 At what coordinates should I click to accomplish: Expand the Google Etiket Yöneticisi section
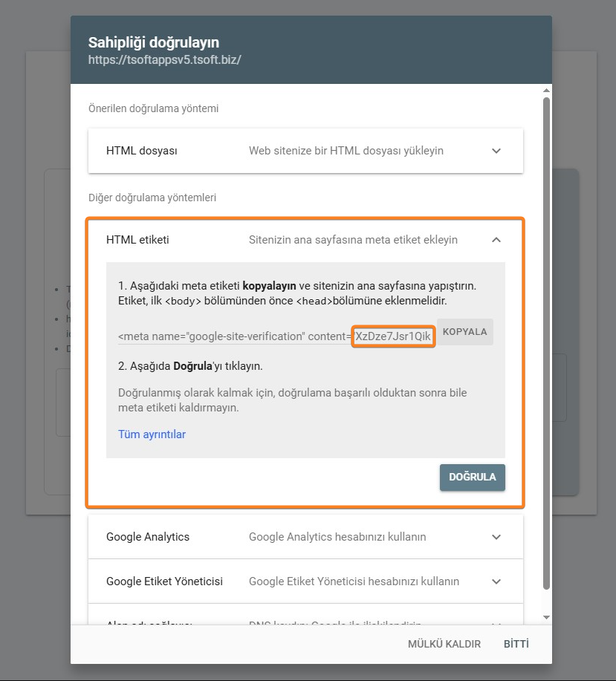click(496, 581)
